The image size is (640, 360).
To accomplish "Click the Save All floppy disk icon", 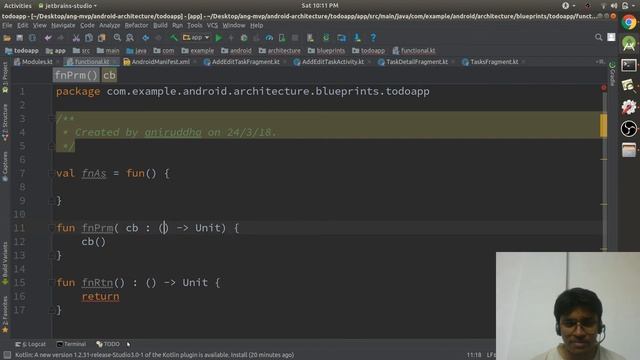I will [20, 38].
